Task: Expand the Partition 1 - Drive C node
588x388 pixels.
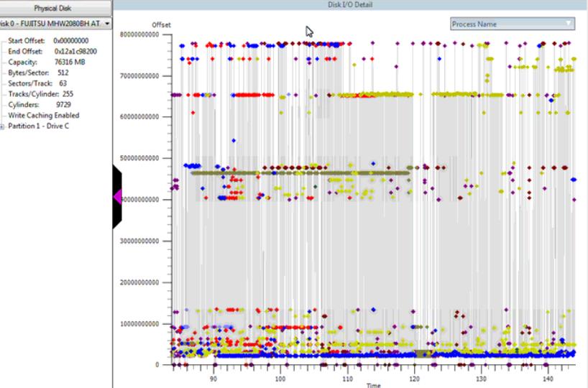Action: click(4, 126)
